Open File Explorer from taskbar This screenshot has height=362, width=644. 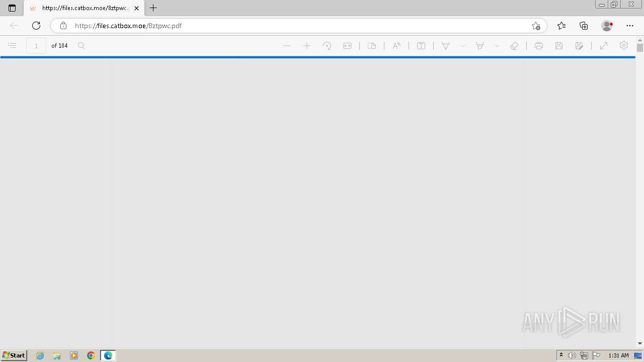tap(57, 355)
